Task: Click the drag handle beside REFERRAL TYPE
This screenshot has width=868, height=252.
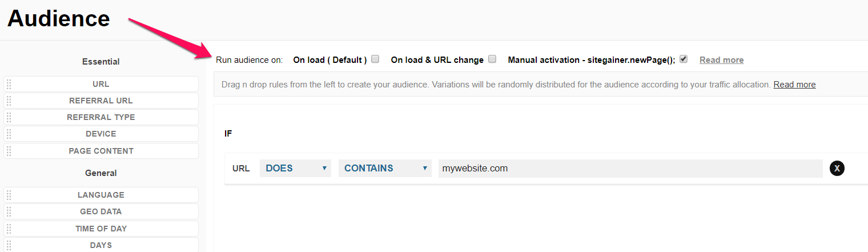Action: (x=9, y=117)
